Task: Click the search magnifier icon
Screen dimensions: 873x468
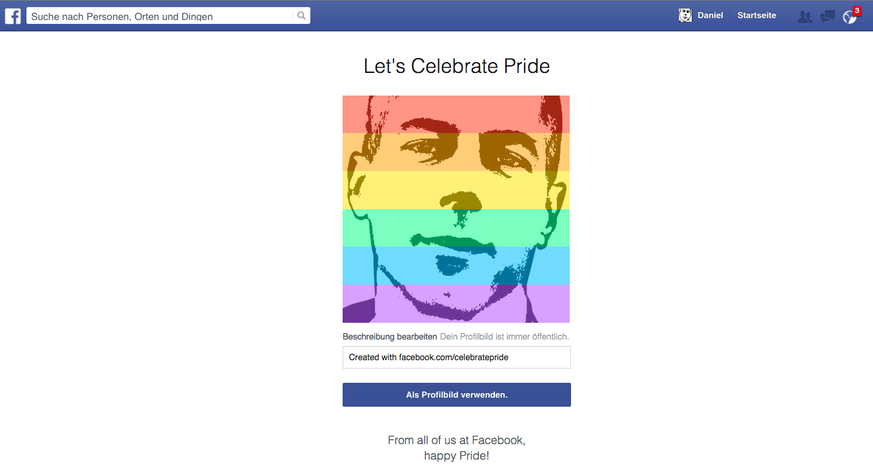Action: click(x=301, y=16)
